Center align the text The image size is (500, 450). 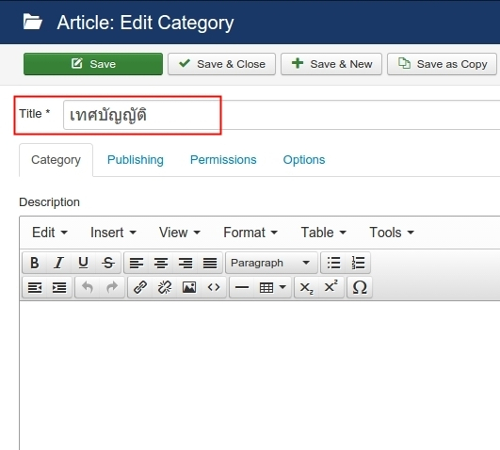click(x=161, y=263)
